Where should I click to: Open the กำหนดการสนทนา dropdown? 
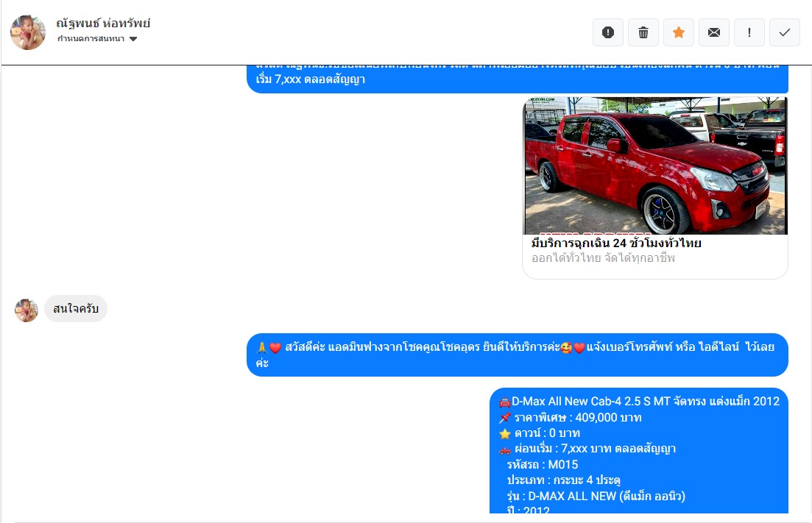(97, 39)
